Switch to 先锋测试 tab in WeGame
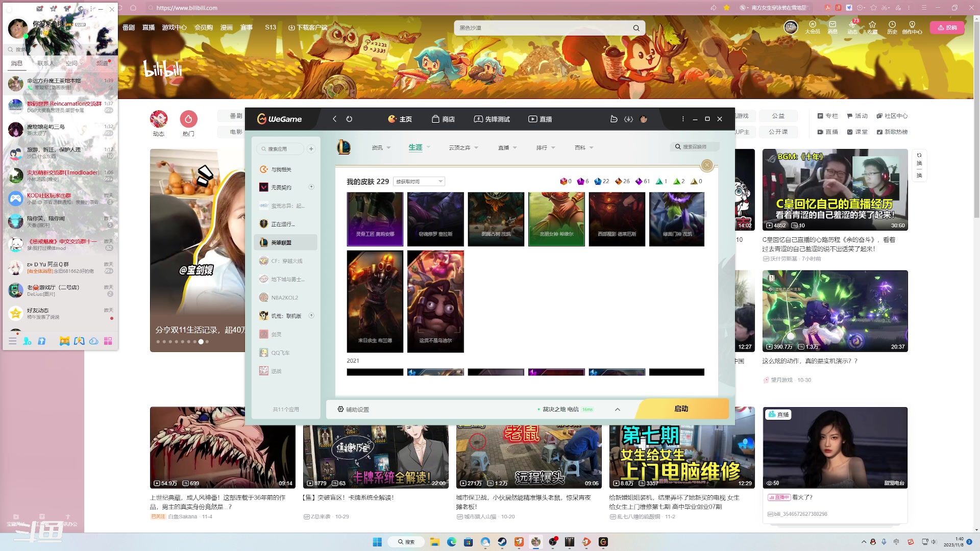Image resolution: width=980 pixels, height=551 pixels. point(492,119)
